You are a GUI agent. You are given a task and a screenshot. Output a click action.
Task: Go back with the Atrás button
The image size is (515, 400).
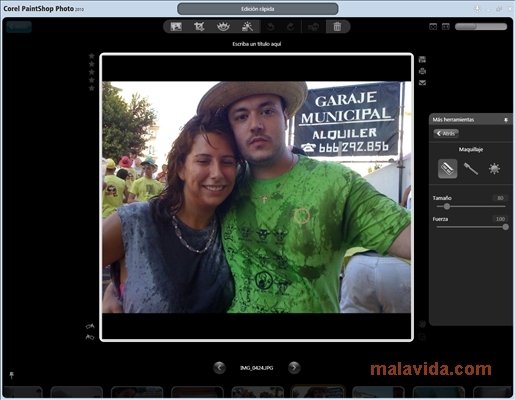[x=446, y=133]
